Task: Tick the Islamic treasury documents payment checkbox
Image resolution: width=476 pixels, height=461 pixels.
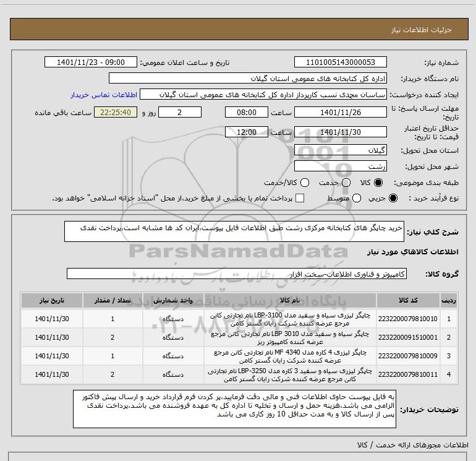Action: click(x=300, y=198)
